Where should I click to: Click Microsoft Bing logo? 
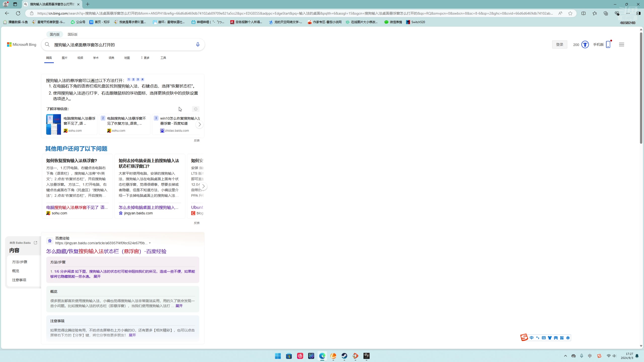point(22,44)
